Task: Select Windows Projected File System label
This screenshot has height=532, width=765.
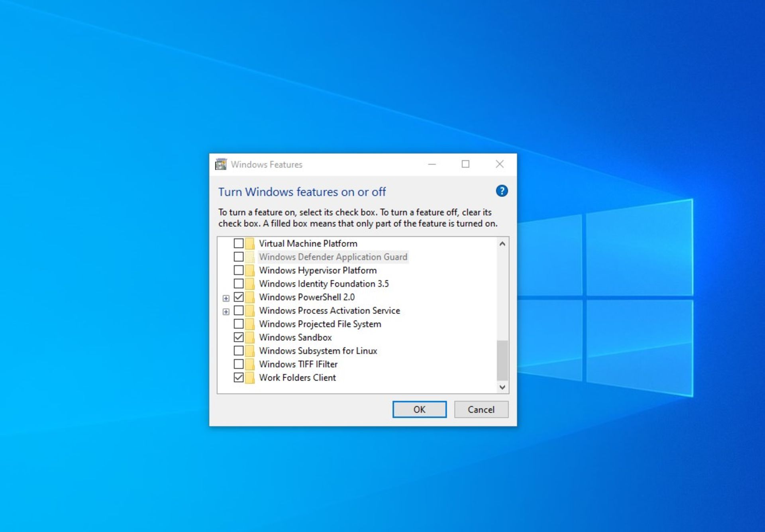Action: [x=320, y=324]
